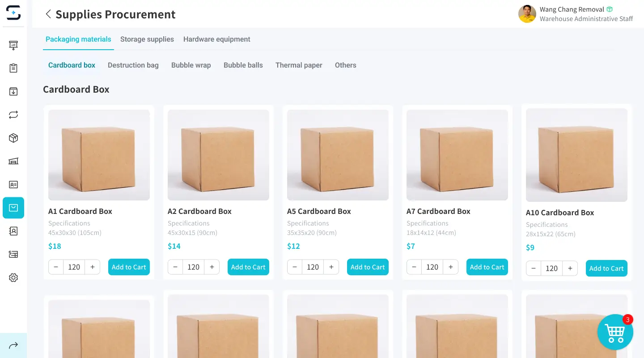This screenshot has width=644, height=358.
Task: Click the contacts address book sidebar icon
Action: pos(13,231)
